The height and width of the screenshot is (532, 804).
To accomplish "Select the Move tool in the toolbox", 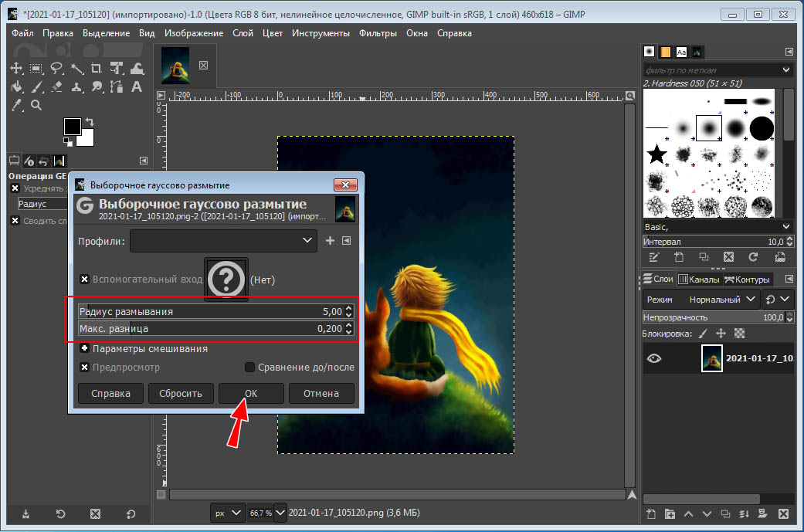I will pos(17,68).
